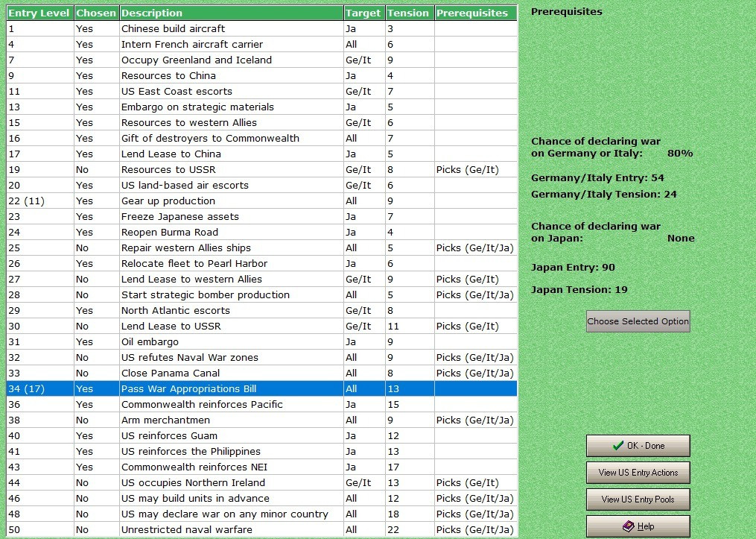Select US may declare war on minor country
The height and width of the screenshot is (539, 756).
tap(261, 514)
